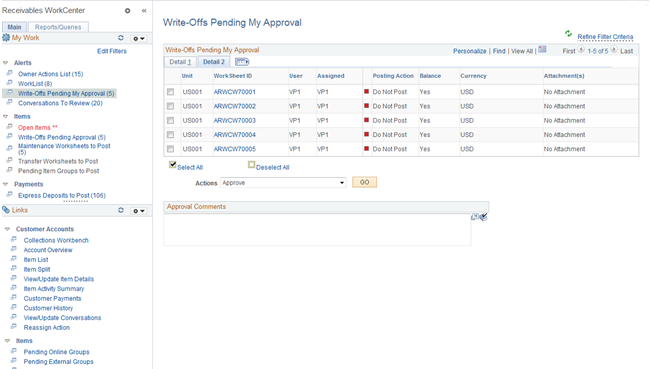Click View All link in grid header
Viewport: 653px width, 369px height.
522,51
